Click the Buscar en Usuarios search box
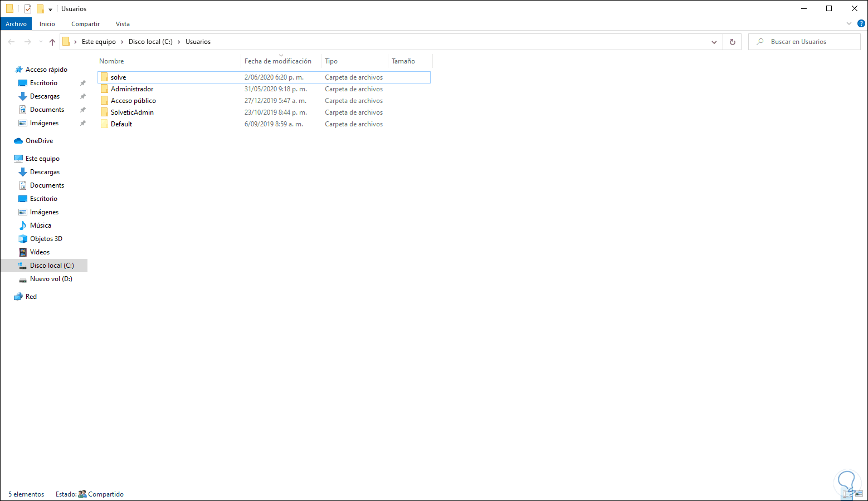The width and height of the screenshot is (868, 501). click(804, 42)
